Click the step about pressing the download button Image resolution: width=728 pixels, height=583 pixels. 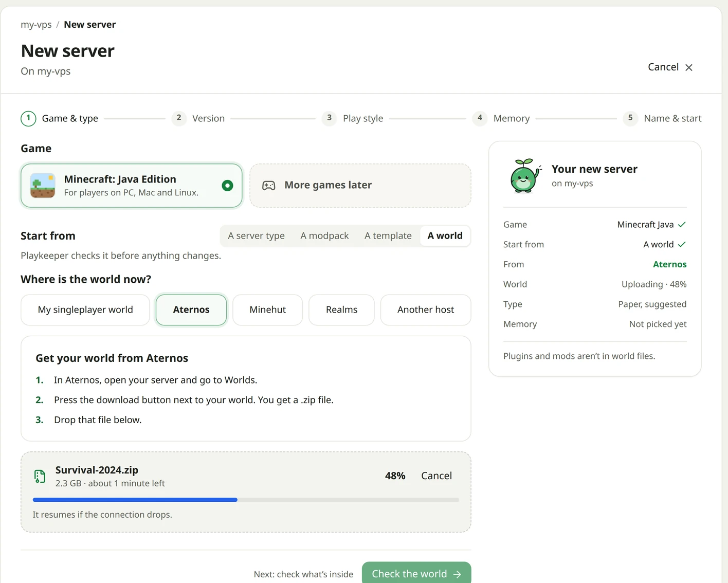click(x=194, y=400)
